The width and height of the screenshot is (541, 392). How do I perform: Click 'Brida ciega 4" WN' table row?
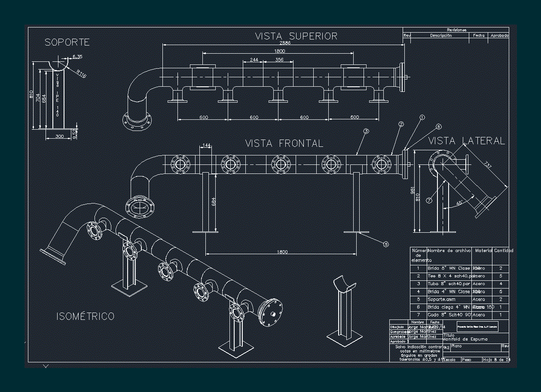click(460, 307)
